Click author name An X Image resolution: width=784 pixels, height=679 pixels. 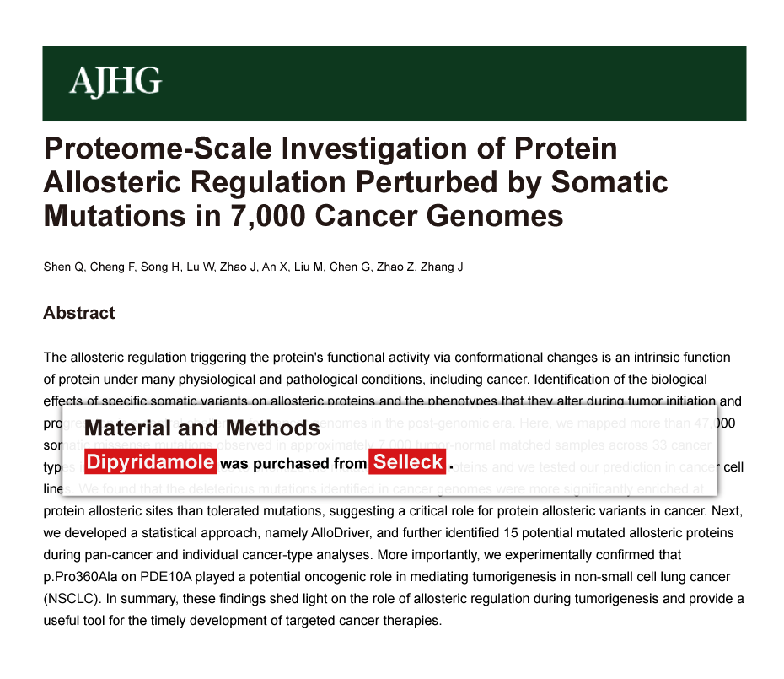[x=274, y=267]
